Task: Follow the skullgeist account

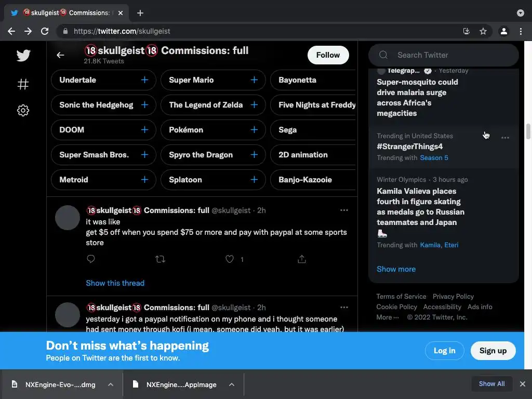Action: tap(328, 55)
